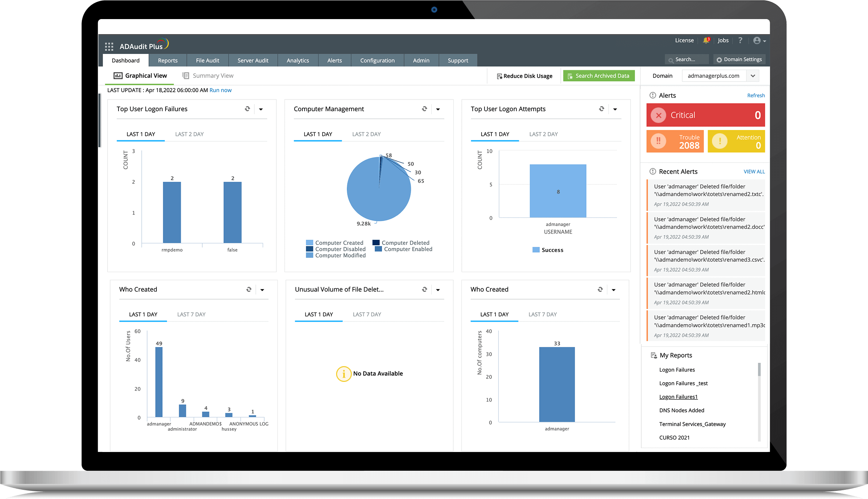Image resolution: width=868 pixels, height=499 pixels.
Task: Click the Search Archived Data button
Action: pos(599,76)
